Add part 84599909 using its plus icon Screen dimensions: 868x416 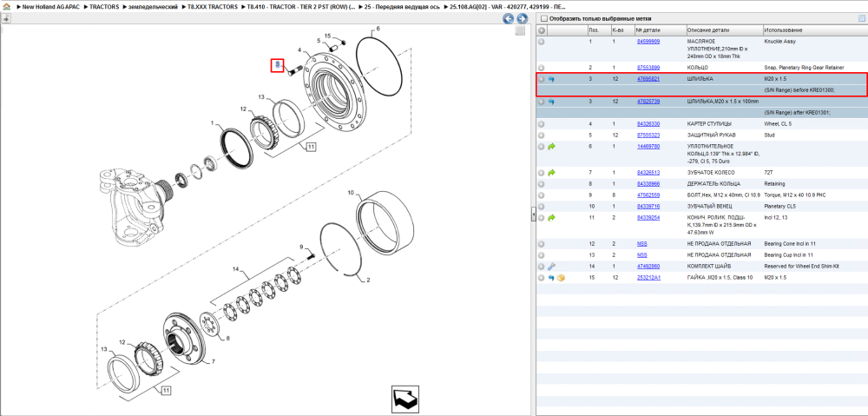click(x=542, y=42)
